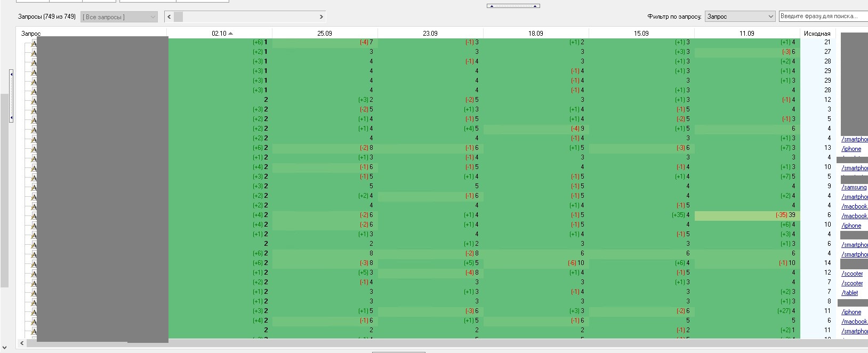Screen dimensions: 868x353
Task: Sort by the 11.09 column header
Action: pyautogui.click(x=747, y=33)
